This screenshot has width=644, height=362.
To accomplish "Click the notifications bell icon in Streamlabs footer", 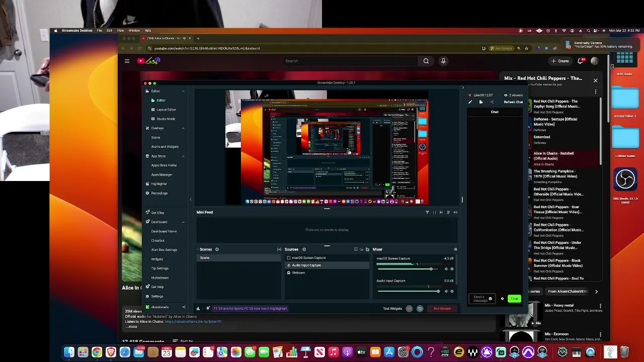I will (208, 309).
